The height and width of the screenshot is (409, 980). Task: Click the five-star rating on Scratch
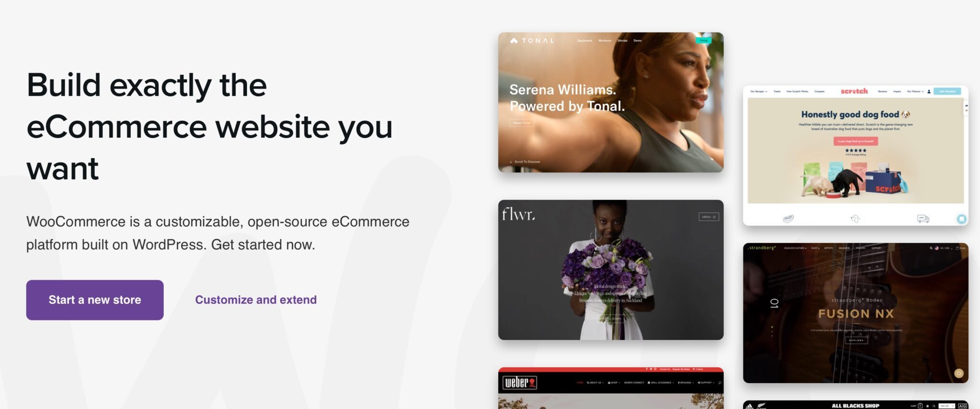pos(856,150)
